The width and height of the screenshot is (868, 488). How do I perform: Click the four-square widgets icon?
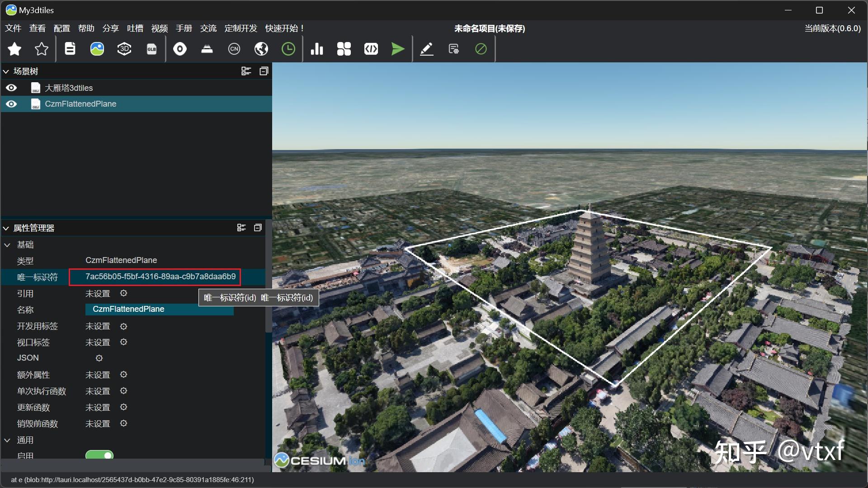tap(344, 49)
